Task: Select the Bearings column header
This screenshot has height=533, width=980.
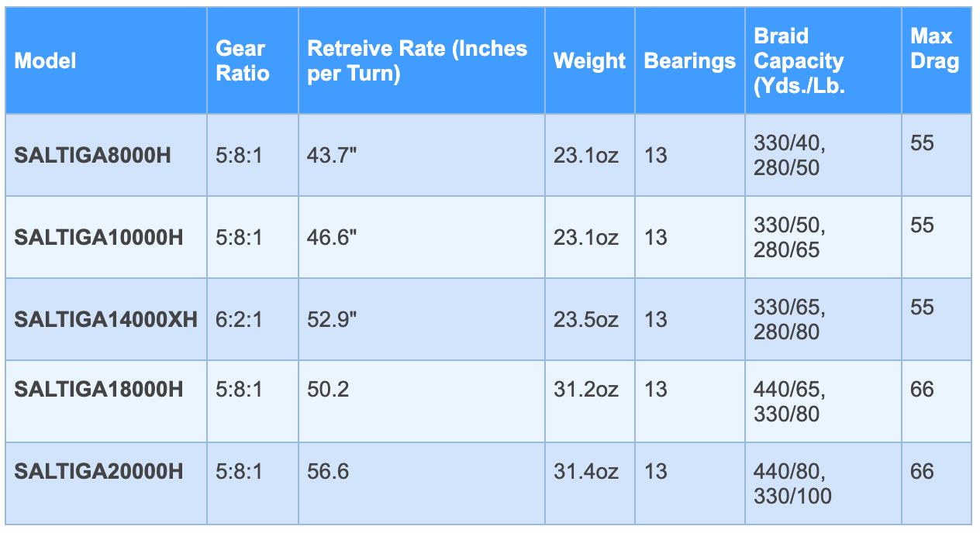Action: pos(689,61)
